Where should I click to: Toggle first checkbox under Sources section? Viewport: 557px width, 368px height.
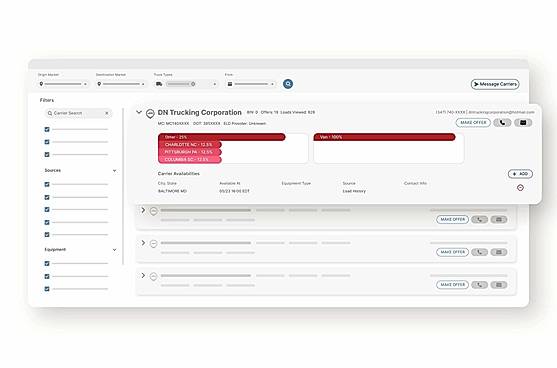47,184
